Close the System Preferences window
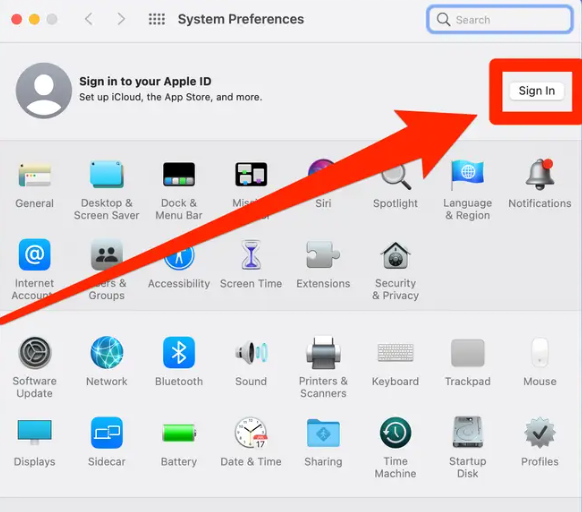 tap(16, 19)
